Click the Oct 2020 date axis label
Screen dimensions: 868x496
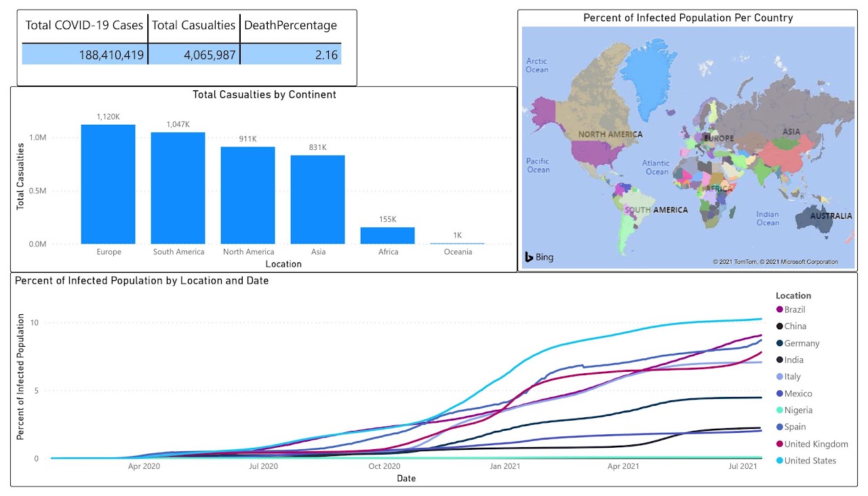click(x=384, y=467)
